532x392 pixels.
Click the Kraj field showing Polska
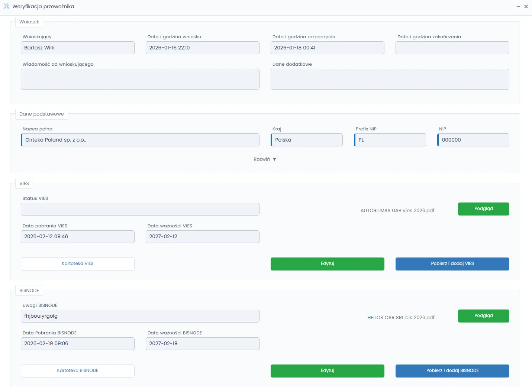click(307, 140)
